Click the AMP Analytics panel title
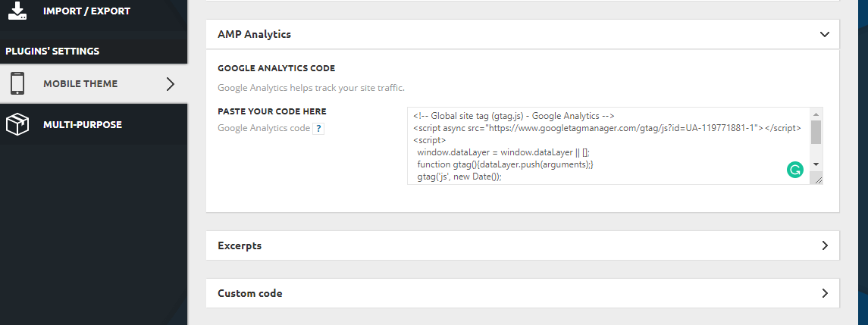This screenshot has width=868, height=325. (x=254, y=34)
